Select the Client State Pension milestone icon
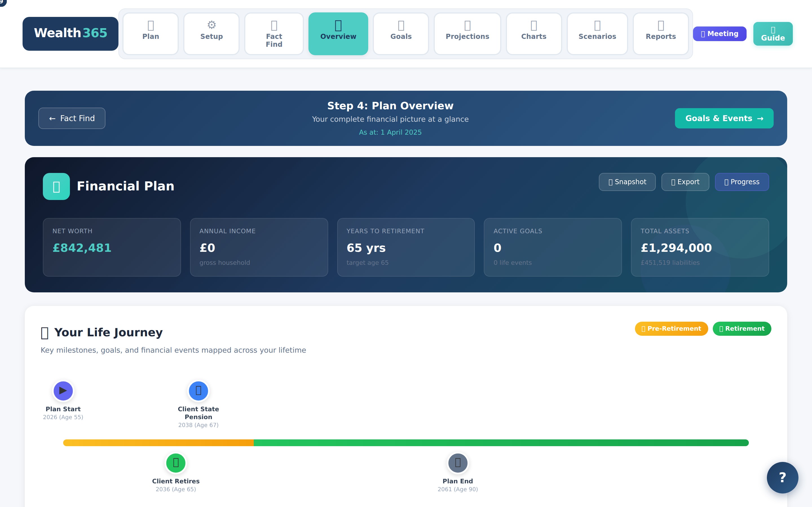The image size is (812, 507). [x=198, y=390]
